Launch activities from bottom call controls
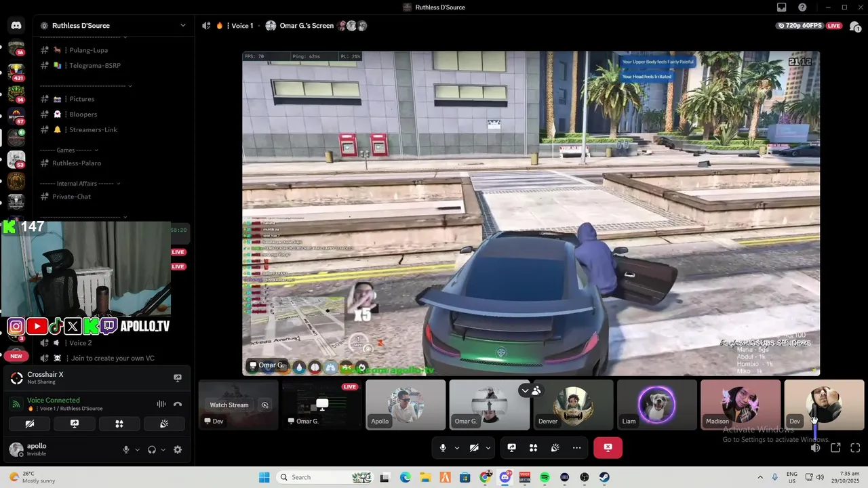This screenshot has height=488, width=868. (534, 447)
